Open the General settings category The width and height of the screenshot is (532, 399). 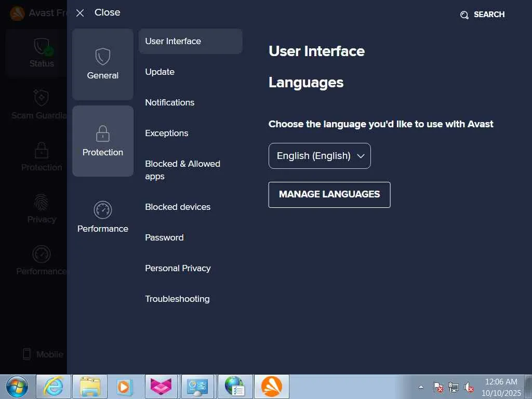[x=103, y=64]
